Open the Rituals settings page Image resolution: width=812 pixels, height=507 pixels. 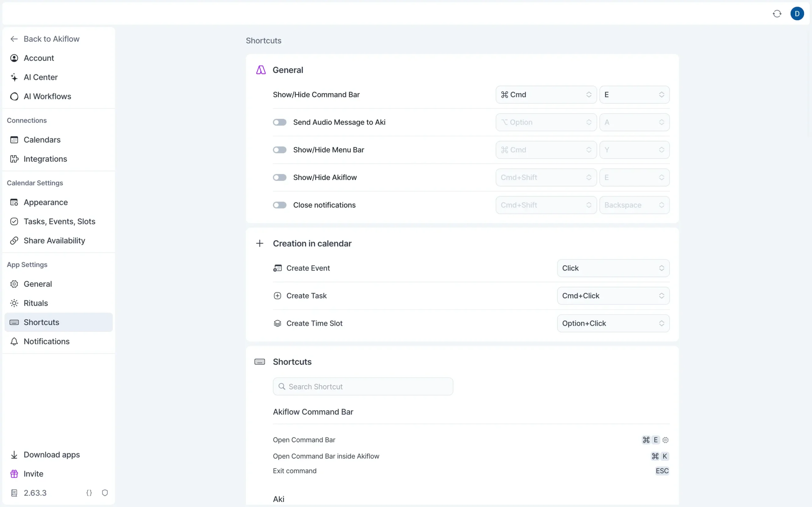(x=36, y=303)
